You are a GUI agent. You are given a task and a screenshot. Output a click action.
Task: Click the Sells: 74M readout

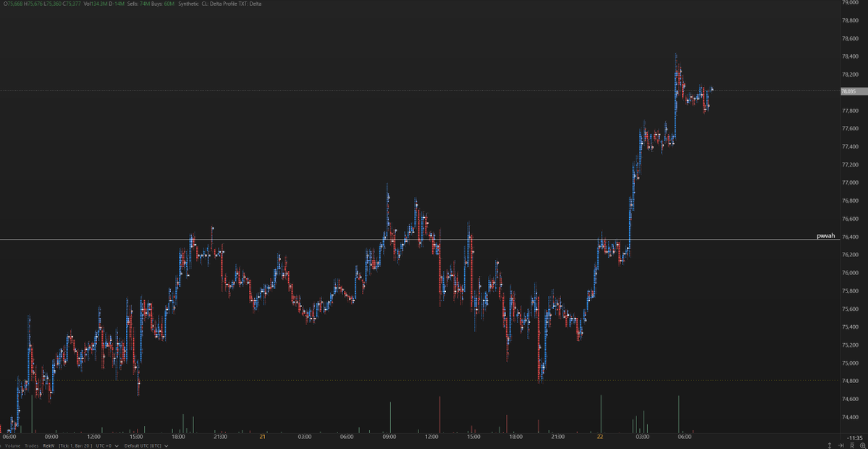[x=139, y=4]
